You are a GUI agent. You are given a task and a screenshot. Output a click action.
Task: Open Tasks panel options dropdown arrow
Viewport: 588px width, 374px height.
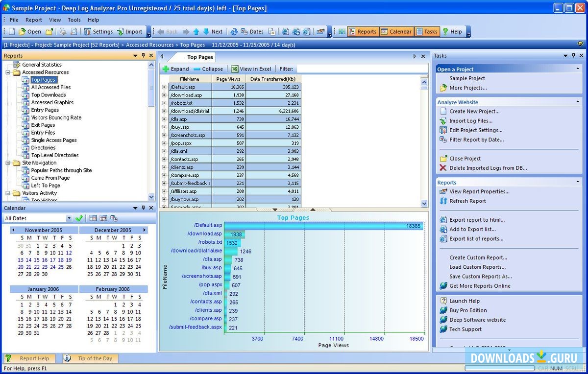click(565, 56)
